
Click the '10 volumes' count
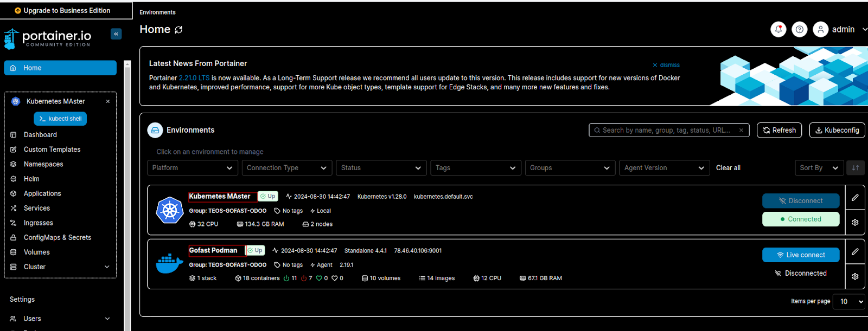[381, 278]
